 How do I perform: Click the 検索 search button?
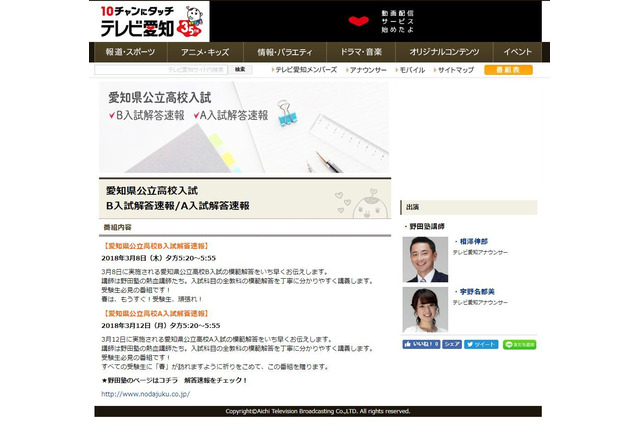pos(240,70)
